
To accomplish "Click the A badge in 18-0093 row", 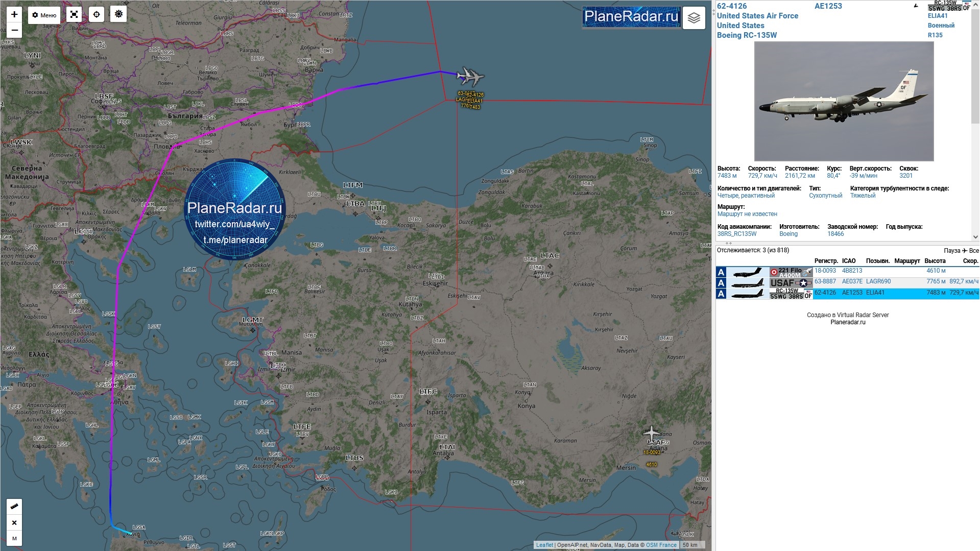I will [721, 272].
